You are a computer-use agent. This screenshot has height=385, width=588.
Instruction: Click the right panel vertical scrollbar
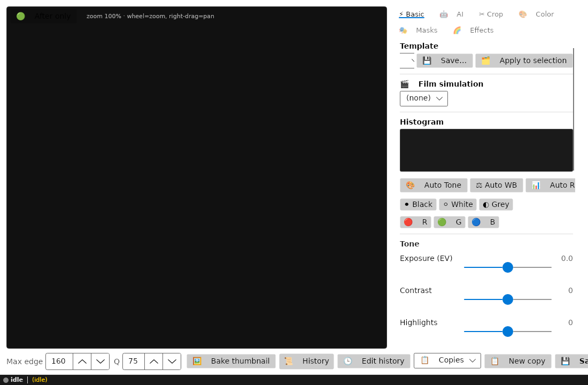click(574, 109)
